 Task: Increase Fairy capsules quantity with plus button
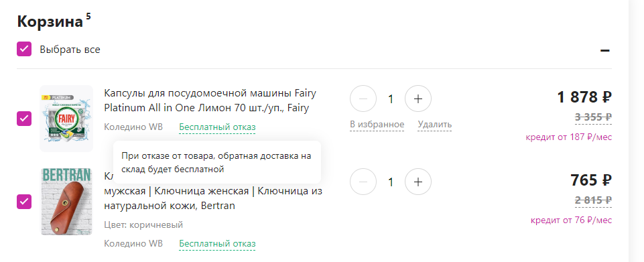pyautogui.click(x=417, y=99)
